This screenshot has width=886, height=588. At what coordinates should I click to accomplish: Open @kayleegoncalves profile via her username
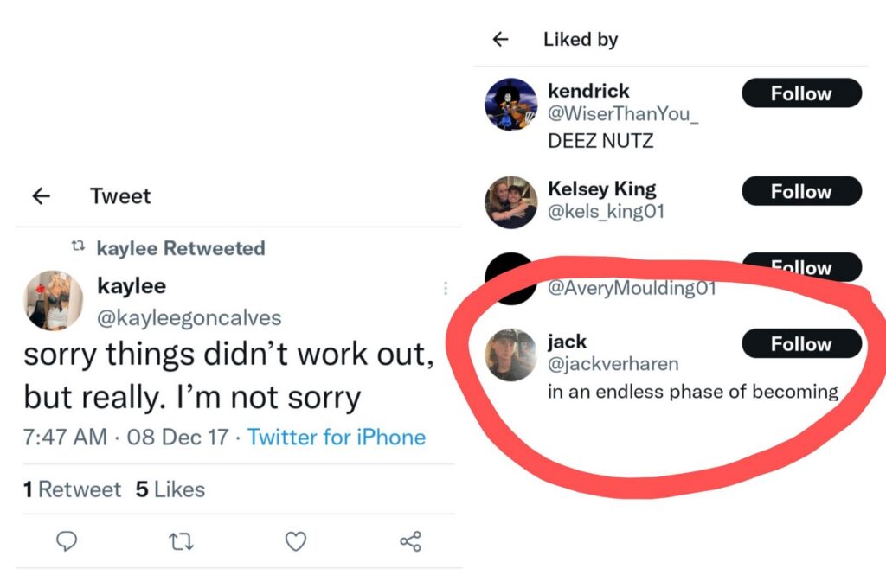click(x=192, y=317)
